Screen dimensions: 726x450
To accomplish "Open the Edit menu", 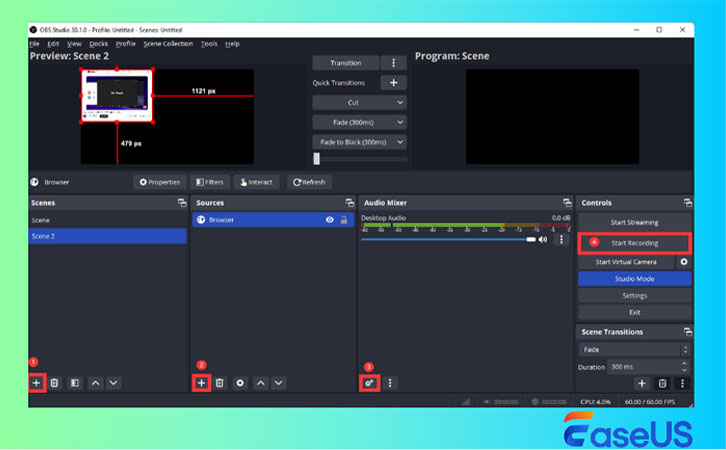I will (x=53, y=44).
